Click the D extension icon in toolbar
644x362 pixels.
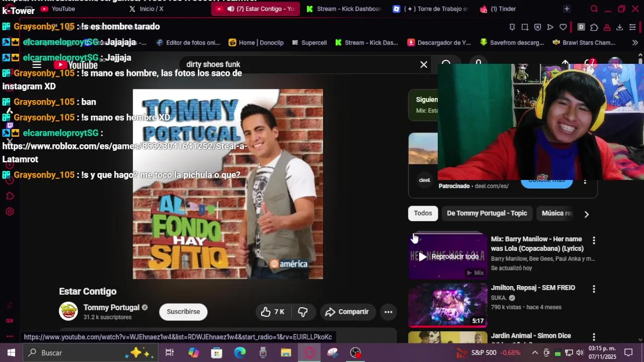pos(581,27)
